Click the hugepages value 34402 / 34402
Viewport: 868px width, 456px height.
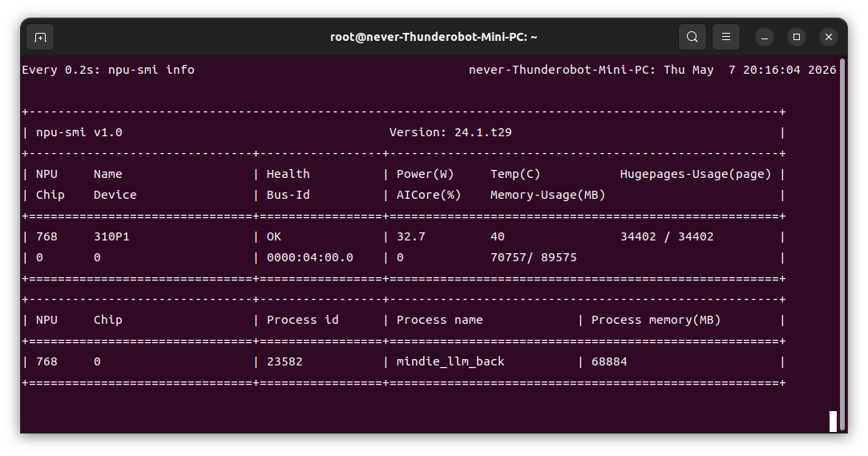point(667,237)
